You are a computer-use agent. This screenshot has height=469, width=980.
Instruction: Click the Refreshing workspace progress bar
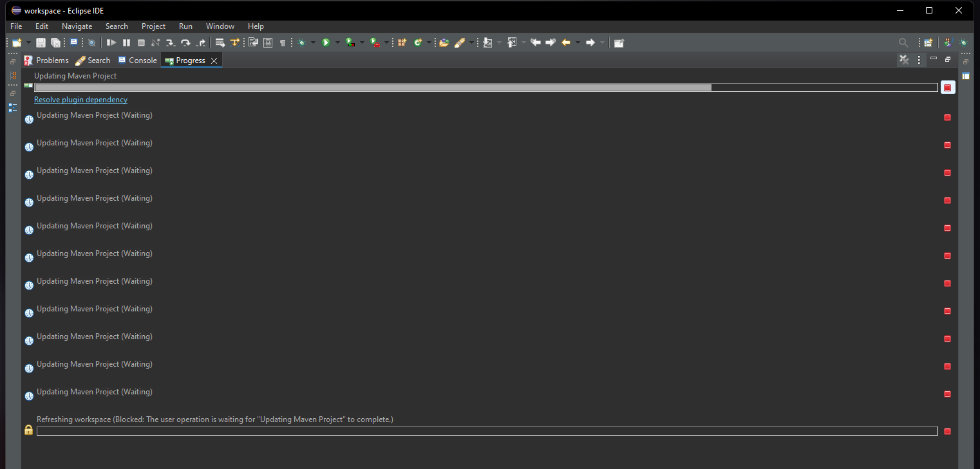tap(487, 431)
